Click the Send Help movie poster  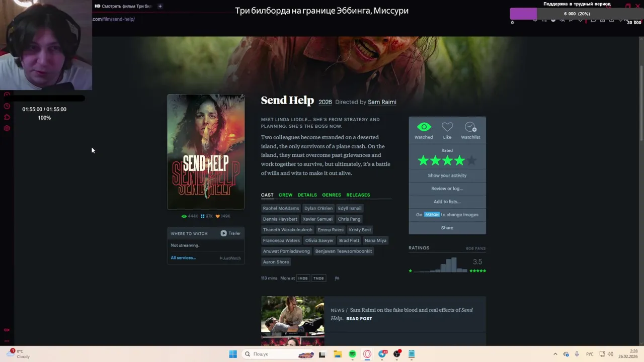coord(206,152)
